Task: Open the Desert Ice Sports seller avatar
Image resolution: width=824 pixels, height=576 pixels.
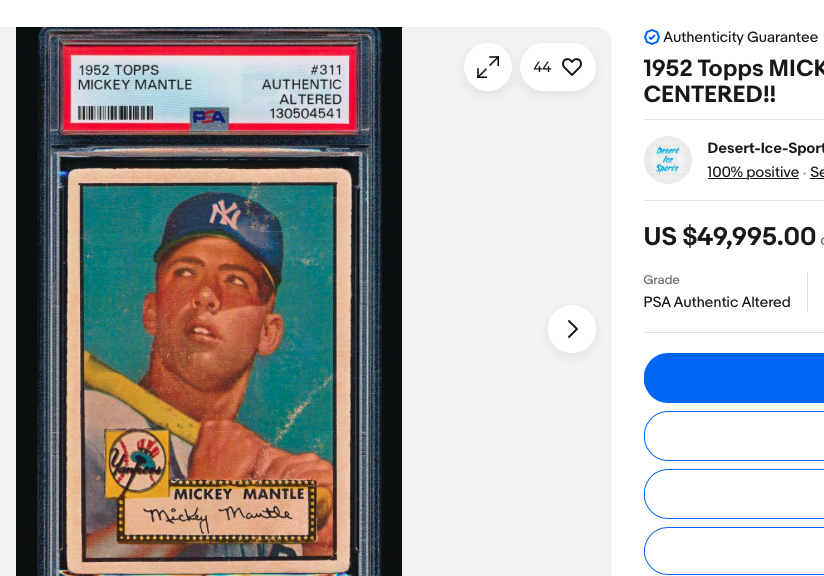Action: coord(668,160)
